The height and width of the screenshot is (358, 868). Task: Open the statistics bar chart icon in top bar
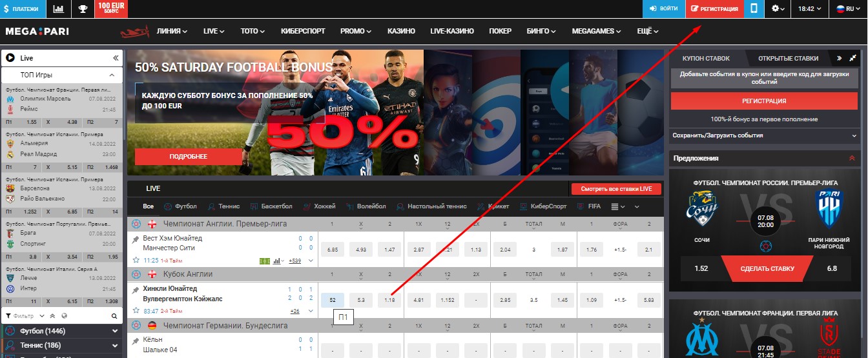click(x=59, y=9)
